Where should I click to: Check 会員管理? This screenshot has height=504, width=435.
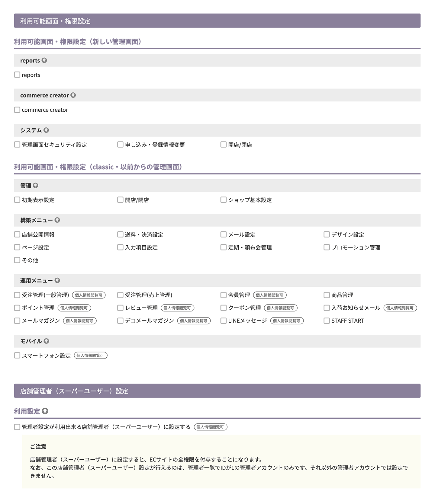[x=224, y=295]
